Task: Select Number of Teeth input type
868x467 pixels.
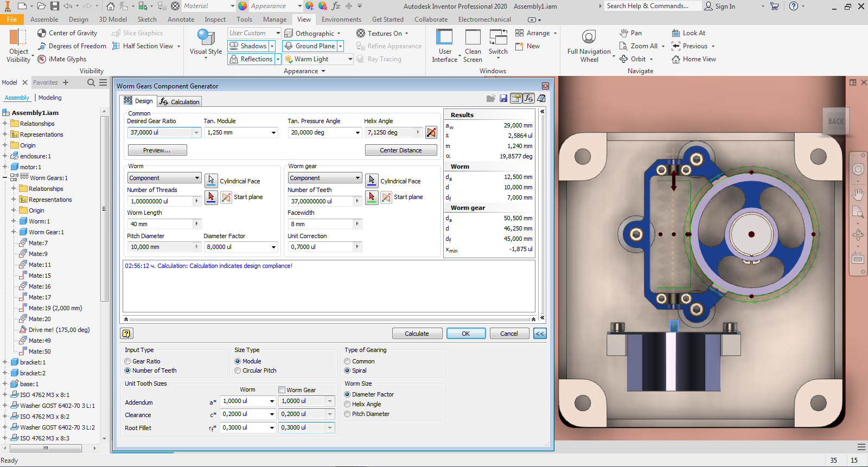Action: pyautogui.click(x=128, y=370)
